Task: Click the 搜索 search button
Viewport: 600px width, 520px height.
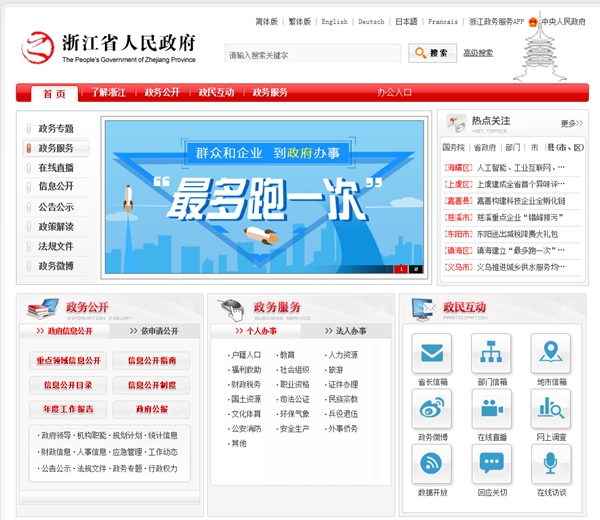Action: pyautogui.click(x=431, y=53)
